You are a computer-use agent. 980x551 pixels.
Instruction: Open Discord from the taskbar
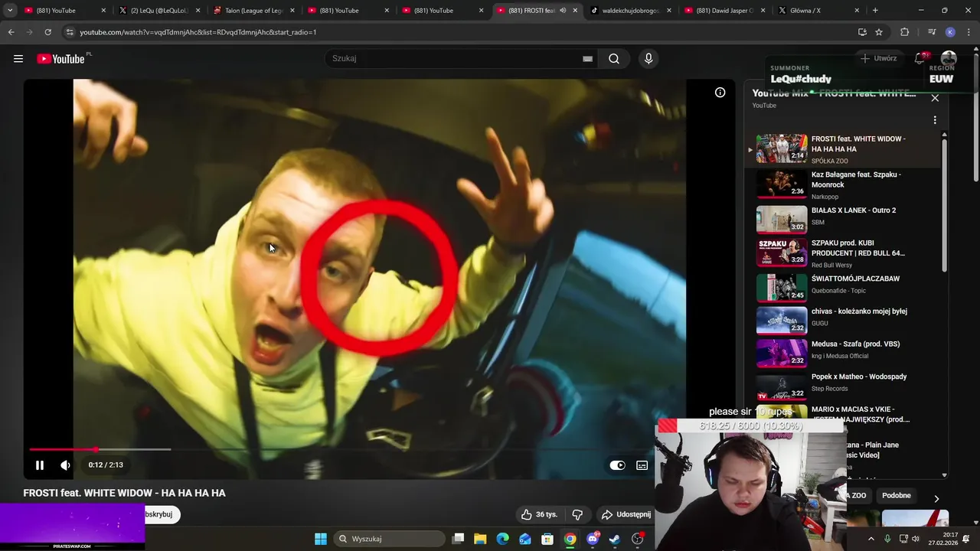click(x=593, y=539)
